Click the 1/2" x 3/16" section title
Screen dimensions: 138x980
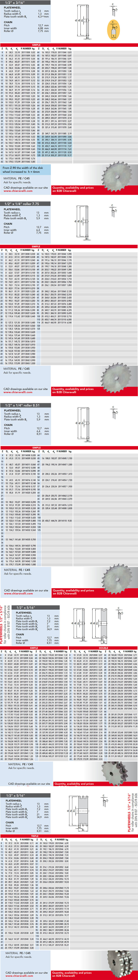(x=15, y=3)
